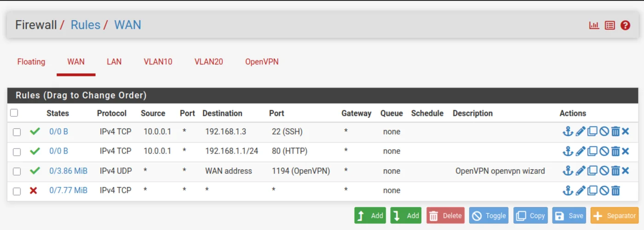
Task: Click the anchor icon on the SSH rule
Action: coord(568,132)
